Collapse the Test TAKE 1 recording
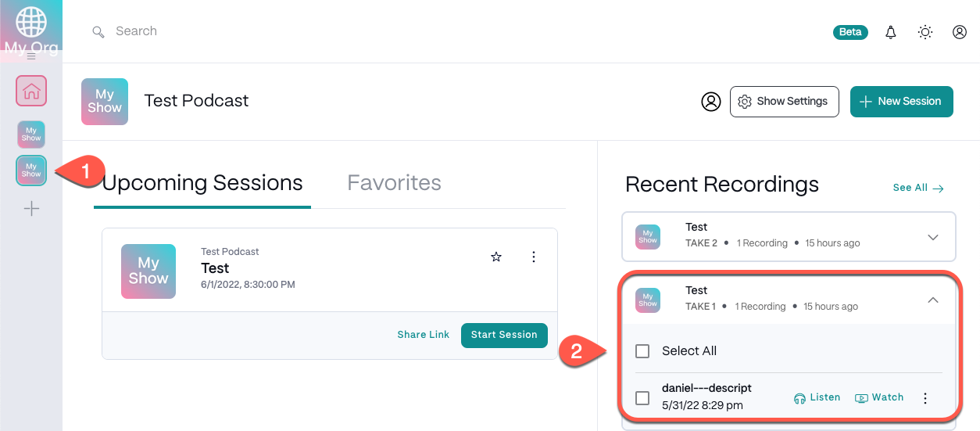The width and height of the screenshot is (980, 431). click(932, 300)
